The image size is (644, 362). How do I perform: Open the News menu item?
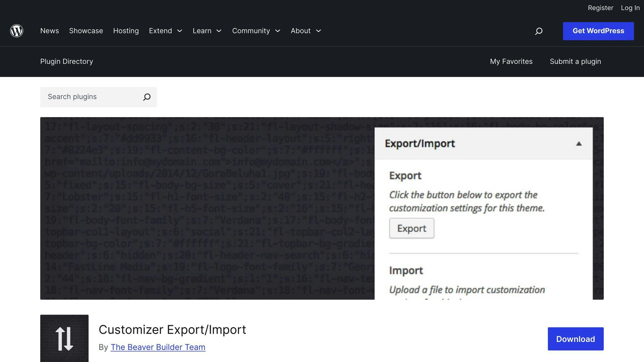point(50,31)
